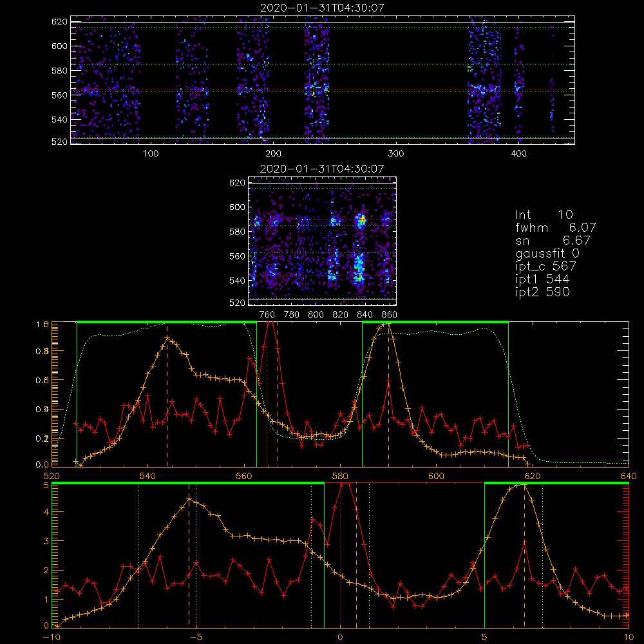Click the 600 label on the square image's y-axis
644x644 pixels.
click(237, 207)
